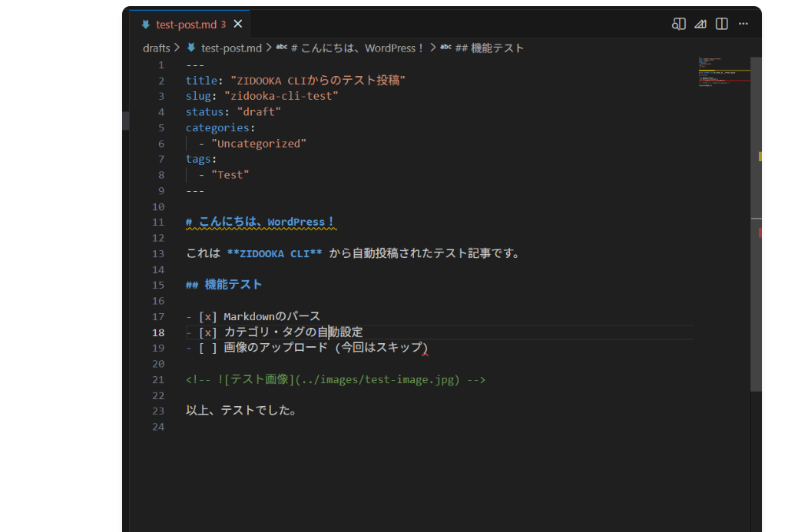This screenshot has width=808, height=532.
Task: Toggle the checkbox for Markdownのパース
Action: (207, 316)
